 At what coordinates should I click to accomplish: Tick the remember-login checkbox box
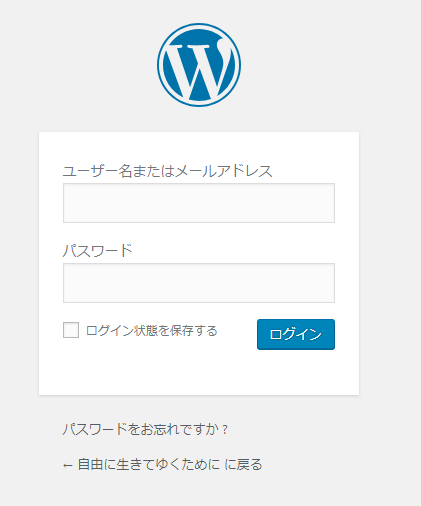[x=71, y=330]
